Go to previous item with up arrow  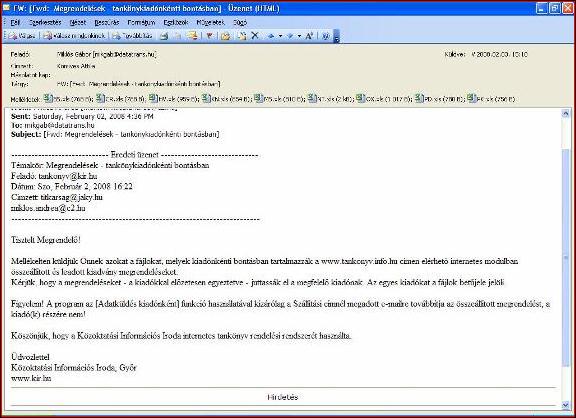tap(271, 36)
